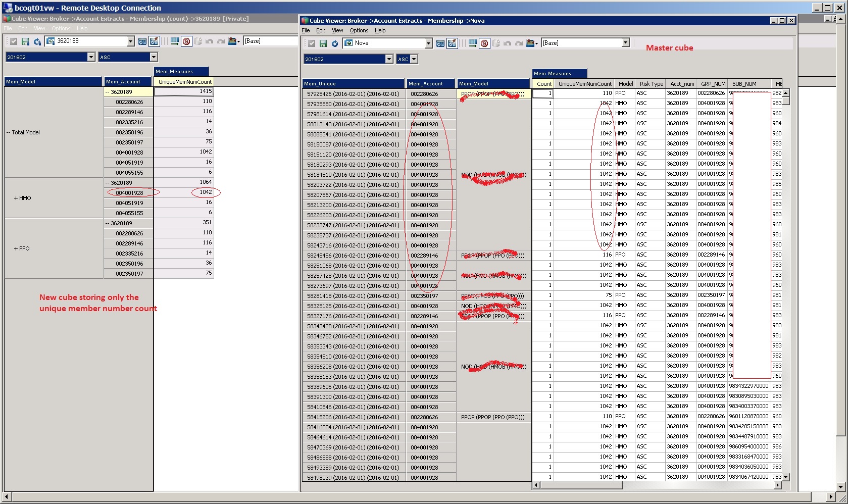Click the recalculate view icon beside Nova dropdown

click(440, 43)
